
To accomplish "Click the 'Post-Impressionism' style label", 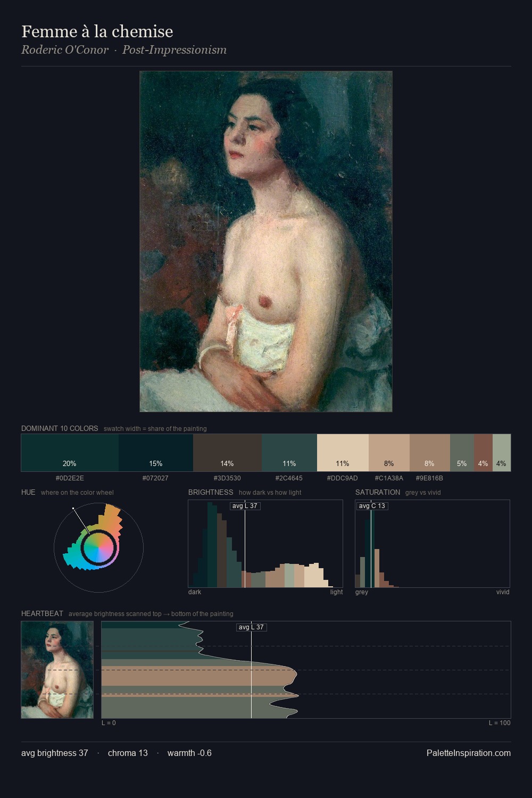I will pos(174,50).
